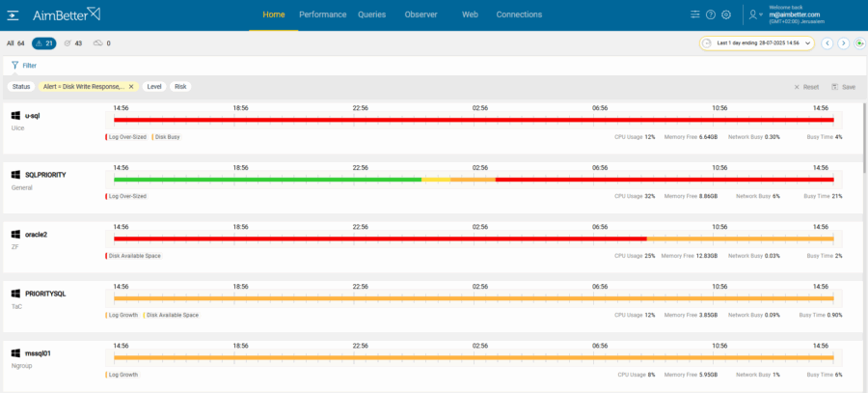Click the green segment of SQLPRIORITY timeline
868x393 pixels.
click(268, 180)
